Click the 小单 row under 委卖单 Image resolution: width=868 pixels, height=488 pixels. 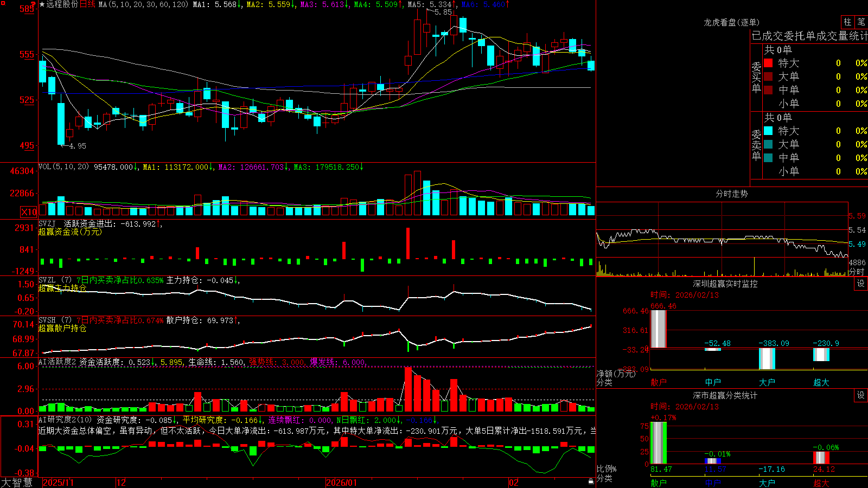[x=816, y=171]
